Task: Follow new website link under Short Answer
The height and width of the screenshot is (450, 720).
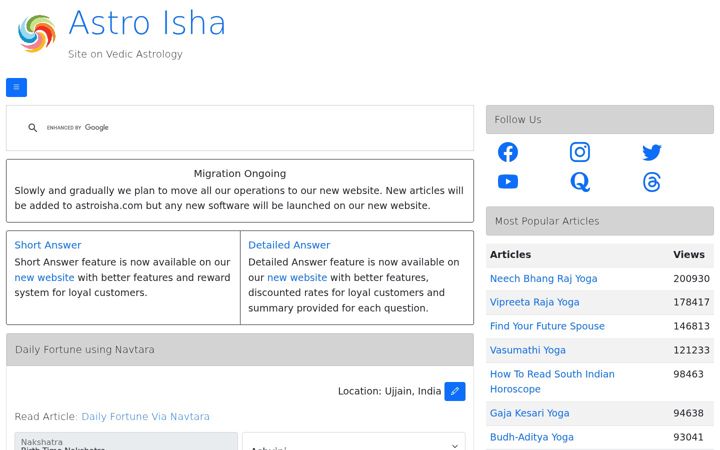Action: click(44, 277)
